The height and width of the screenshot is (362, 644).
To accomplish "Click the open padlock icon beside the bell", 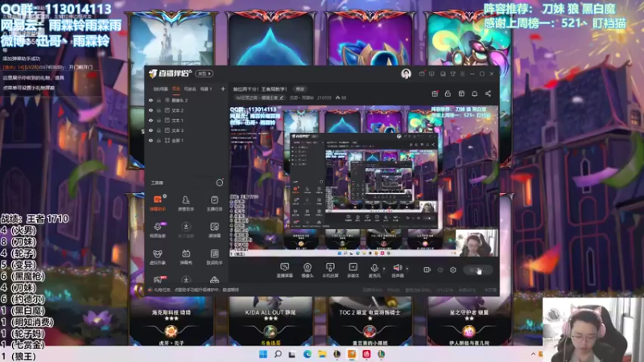I will click(448, 93).
